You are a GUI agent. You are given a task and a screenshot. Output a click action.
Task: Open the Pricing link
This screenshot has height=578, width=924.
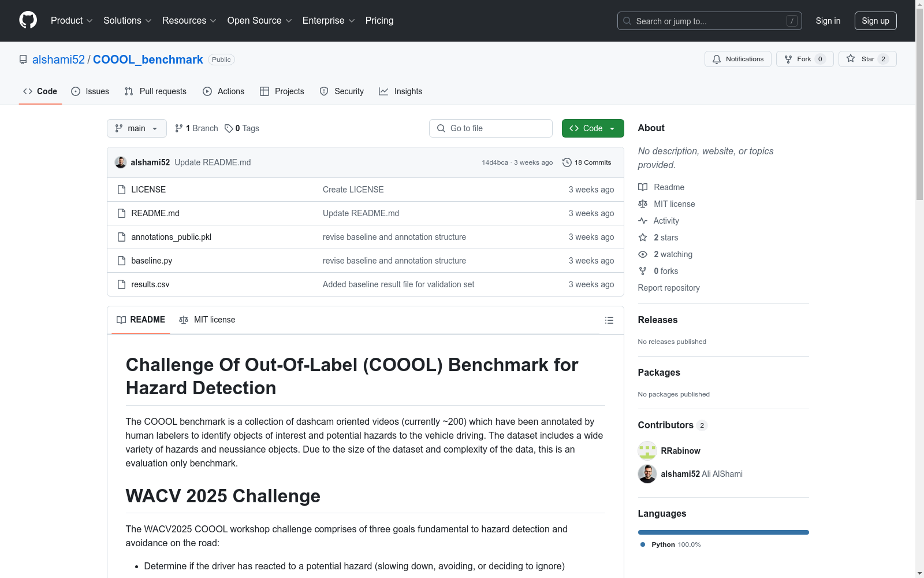[379, 21]
